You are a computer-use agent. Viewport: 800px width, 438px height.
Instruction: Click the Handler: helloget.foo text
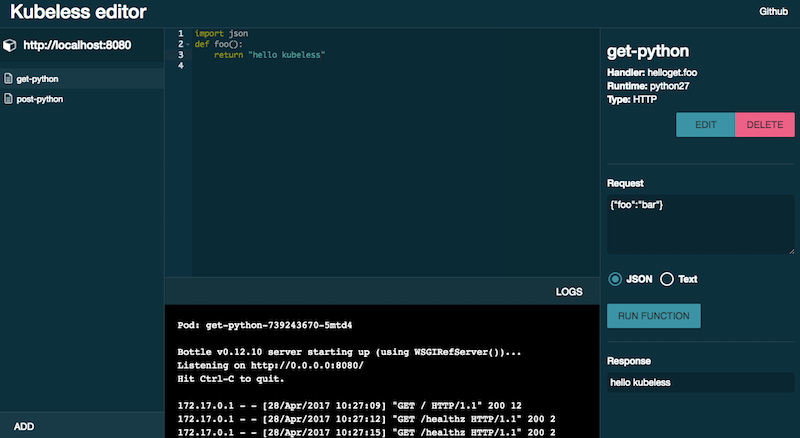point(652,72)
